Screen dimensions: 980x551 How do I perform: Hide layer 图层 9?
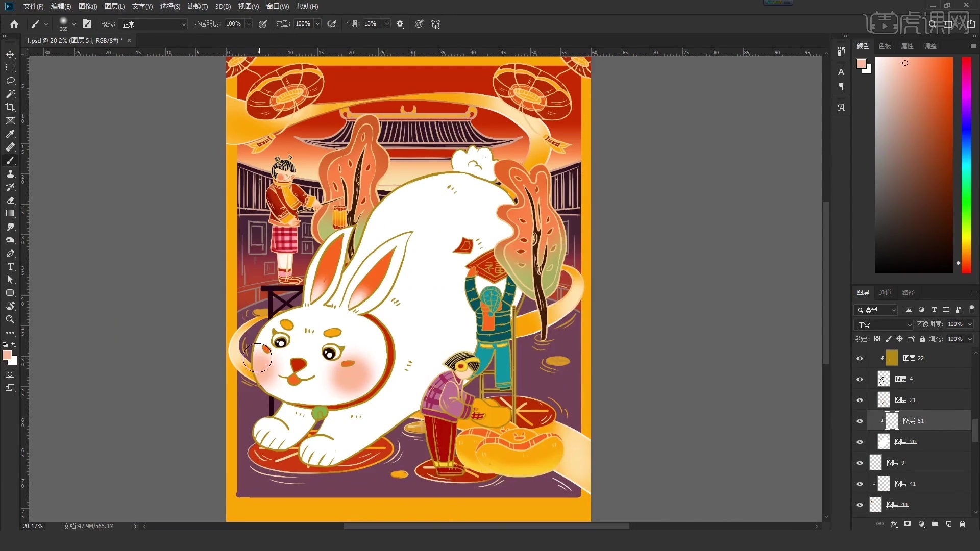click(x=860, y=463)
